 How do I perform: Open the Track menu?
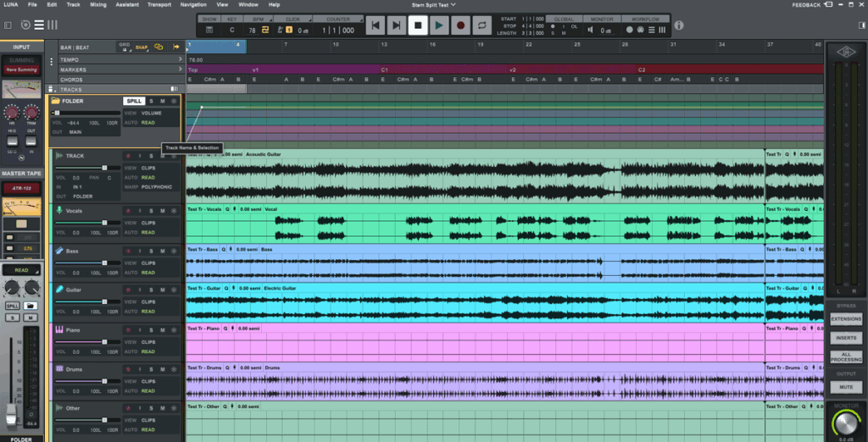[73, 4]
